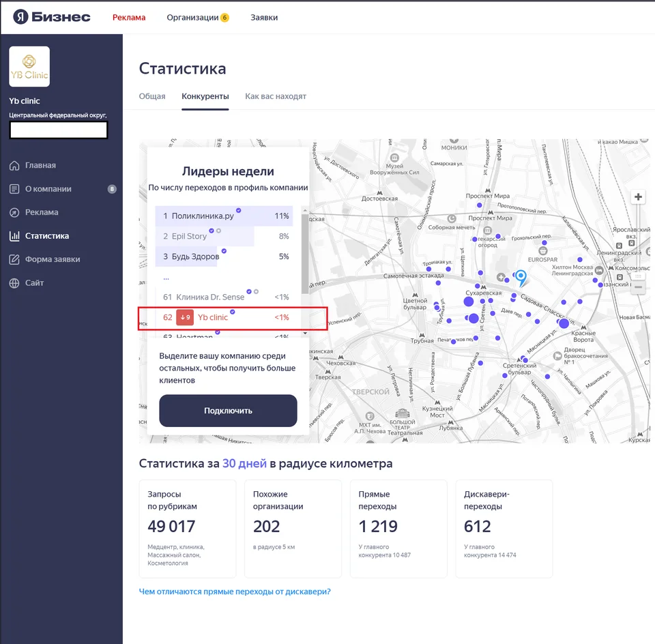Click the YB Clinic logo thumbnail
Viewport: 655px width, 644px height.
29,66
